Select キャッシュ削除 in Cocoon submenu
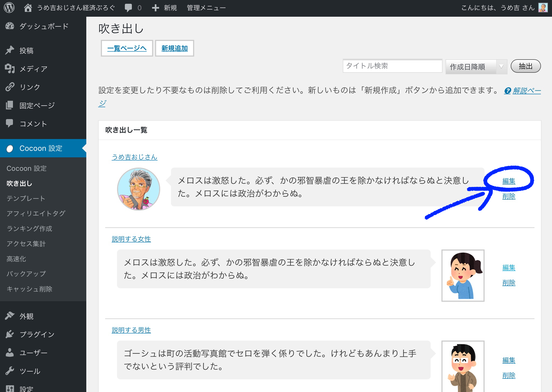 click(x=29, y=289)
